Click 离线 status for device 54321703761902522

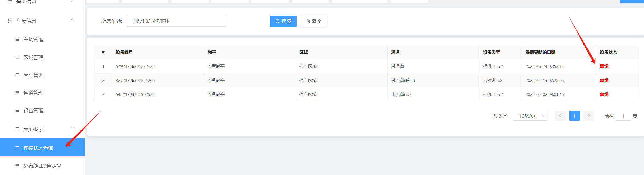[604, 94]
